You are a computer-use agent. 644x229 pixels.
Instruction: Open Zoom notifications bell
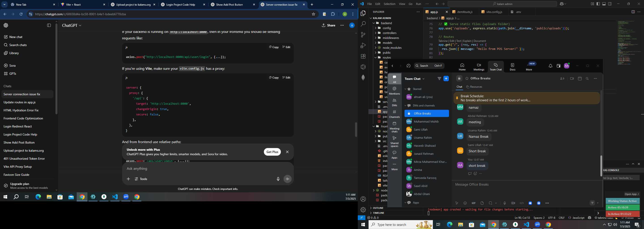click(x=551, y=66)
